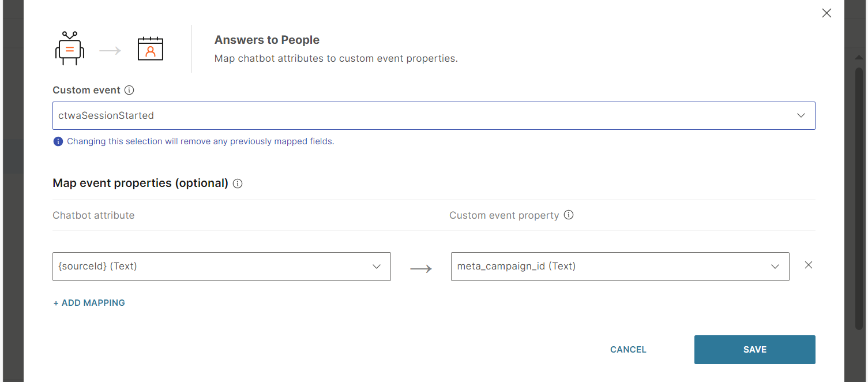Image resolution: width=868 pixels, height=382 pixels.
Task: Click the People calendar icon
Action: 151,49
